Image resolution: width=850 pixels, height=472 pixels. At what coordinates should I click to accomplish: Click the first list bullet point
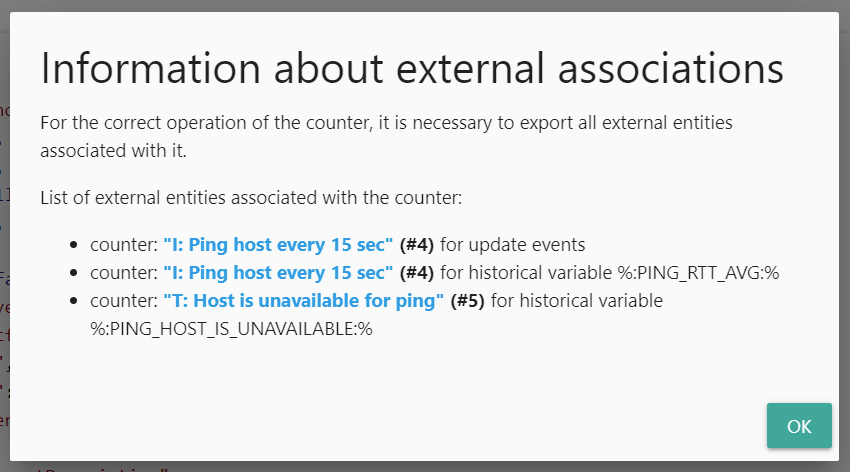coord(74,245)
